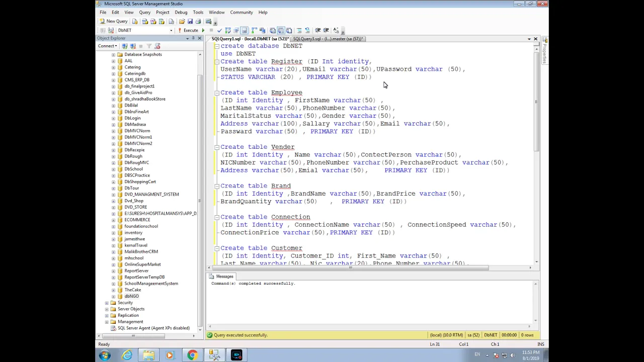Click the SSMS taskbar icon
This screenshot has width=644, height=362.
coord(214,355)
